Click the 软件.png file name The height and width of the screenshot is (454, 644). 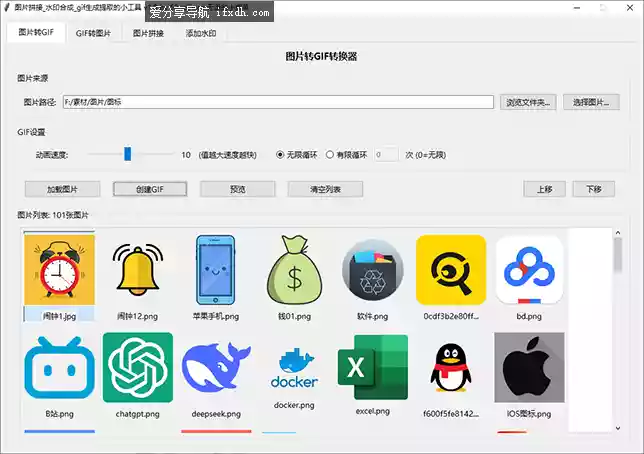coord(373,316)
